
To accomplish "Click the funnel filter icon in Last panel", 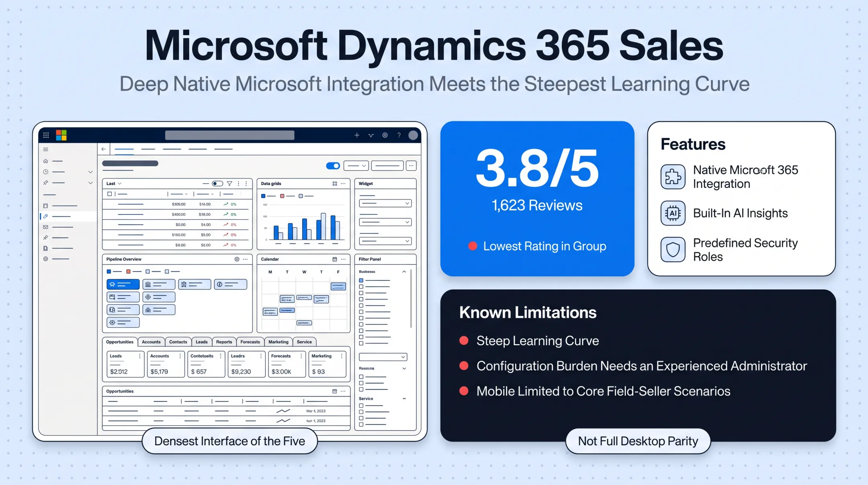I will pos(229,183).
